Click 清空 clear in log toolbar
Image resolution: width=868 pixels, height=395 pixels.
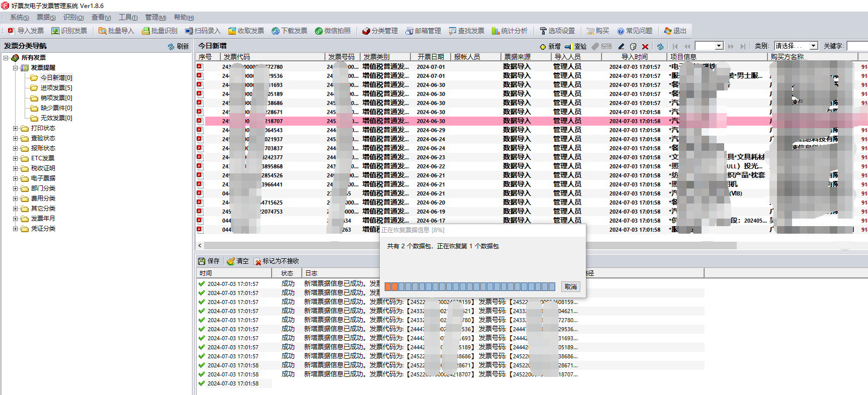pyautogui.click(x=238, y=261)
